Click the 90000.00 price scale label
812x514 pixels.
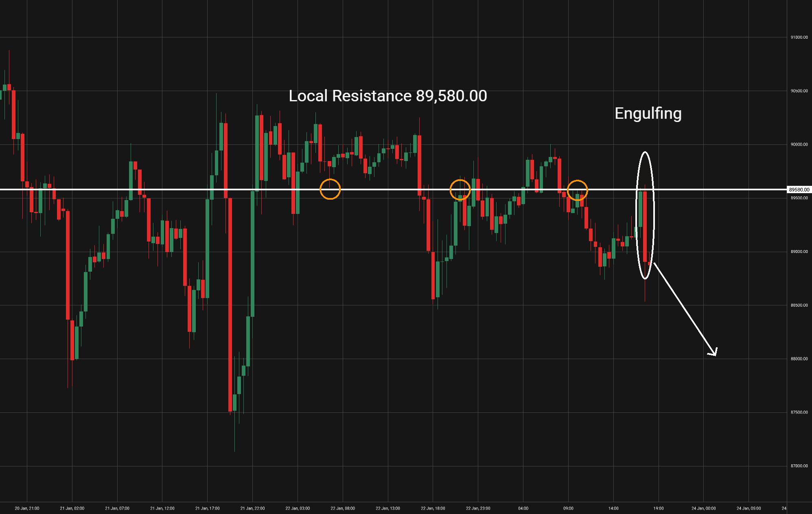click(x=799, y=144)
